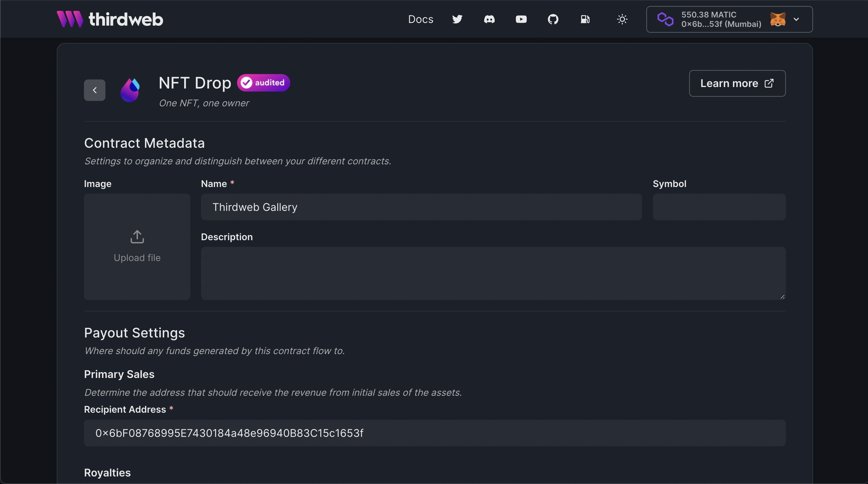The height and width of the screenshot is (484, 868).
Task: Click the empty Symbol input field
Action: point(719,207)
